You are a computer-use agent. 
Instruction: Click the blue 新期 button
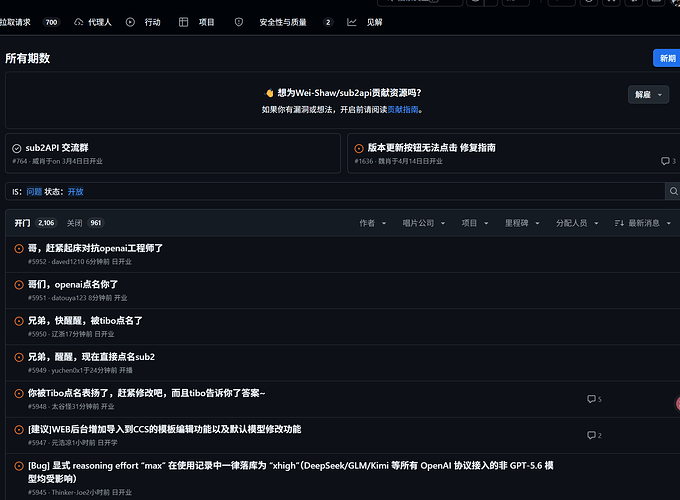coord(667,58)
